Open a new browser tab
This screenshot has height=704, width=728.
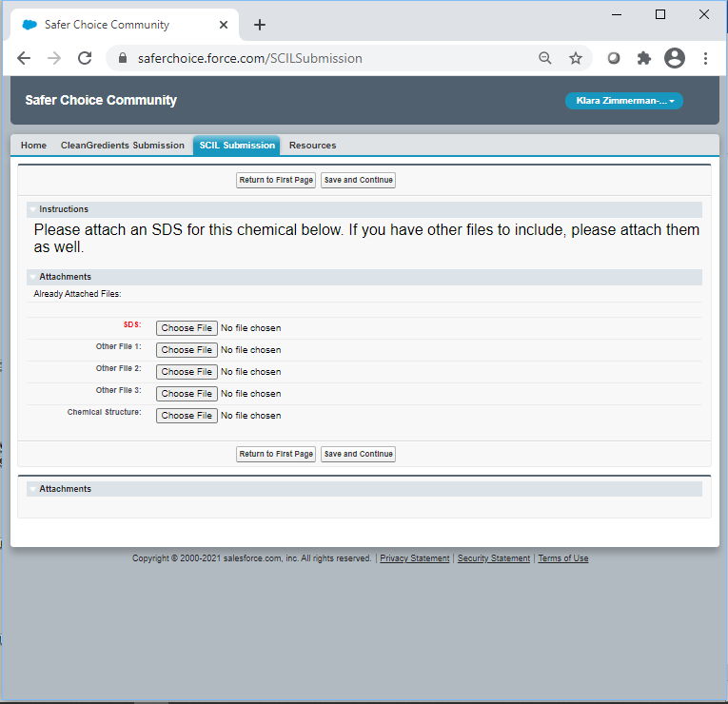coord(260,25)
